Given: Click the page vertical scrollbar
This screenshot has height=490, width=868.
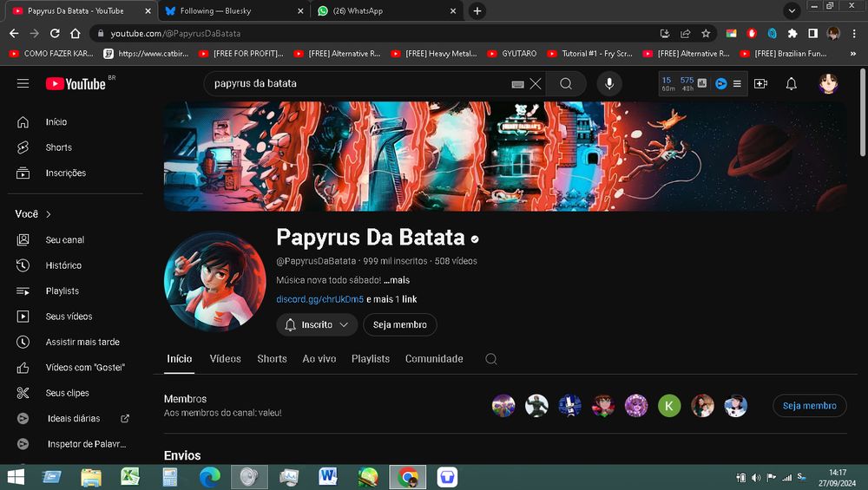Looking at the screenshot, I should point(863,112).
